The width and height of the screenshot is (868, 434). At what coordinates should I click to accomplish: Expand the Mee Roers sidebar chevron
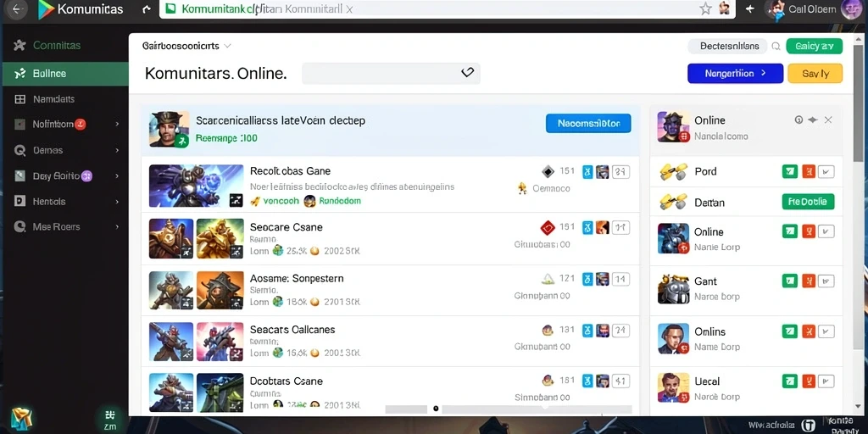[x=117, y=226]
